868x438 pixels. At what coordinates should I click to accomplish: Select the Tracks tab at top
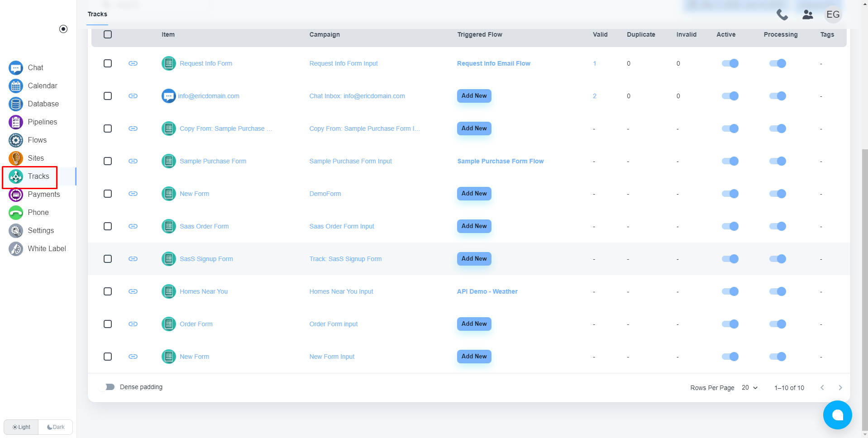(x=97, y=14)
